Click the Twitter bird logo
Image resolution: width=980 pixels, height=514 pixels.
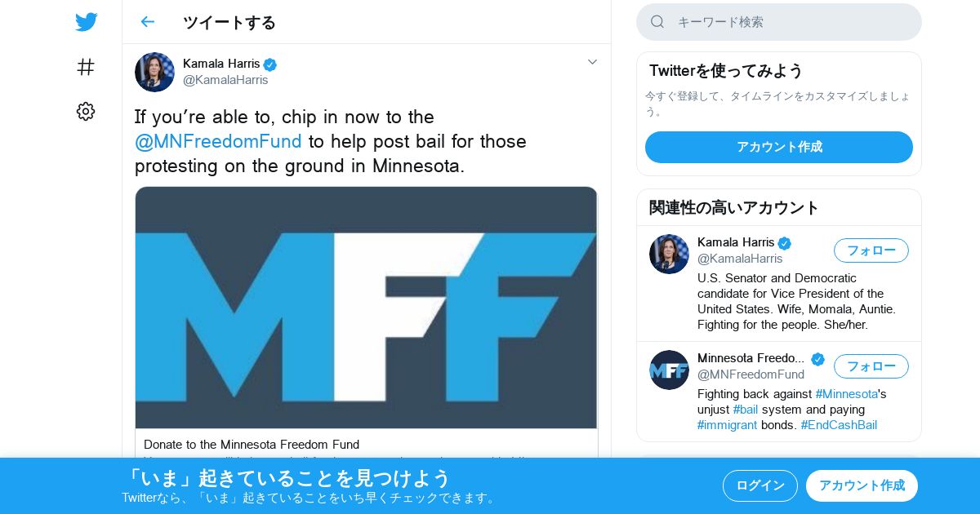pyautogui.click(x=86, y=22)
